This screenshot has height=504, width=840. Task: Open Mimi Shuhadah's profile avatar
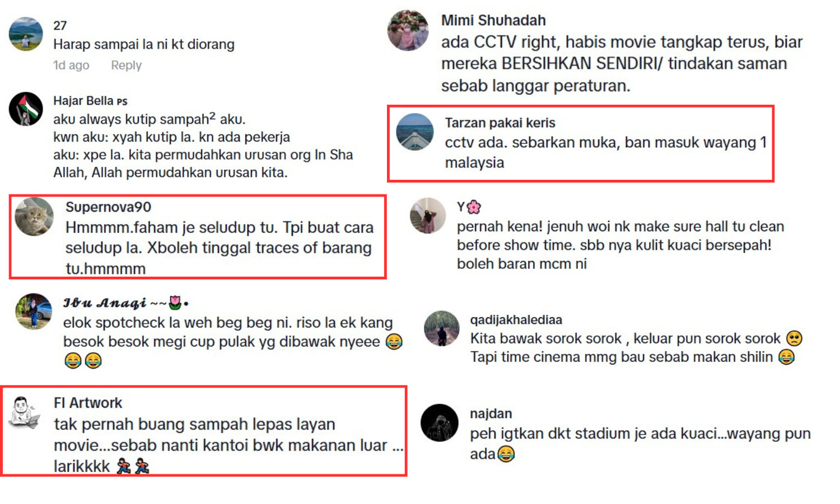point(408,30)
